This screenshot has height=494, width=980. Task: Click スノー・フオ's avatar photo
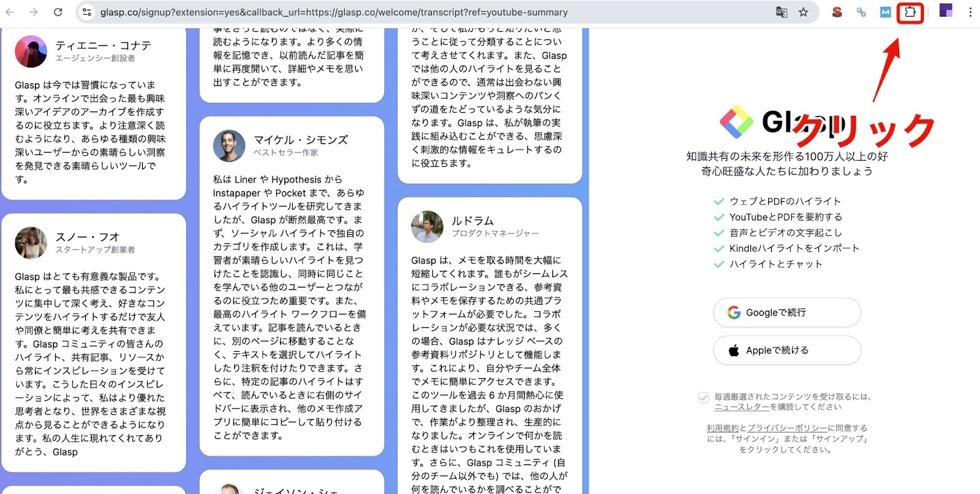(31, 243)
